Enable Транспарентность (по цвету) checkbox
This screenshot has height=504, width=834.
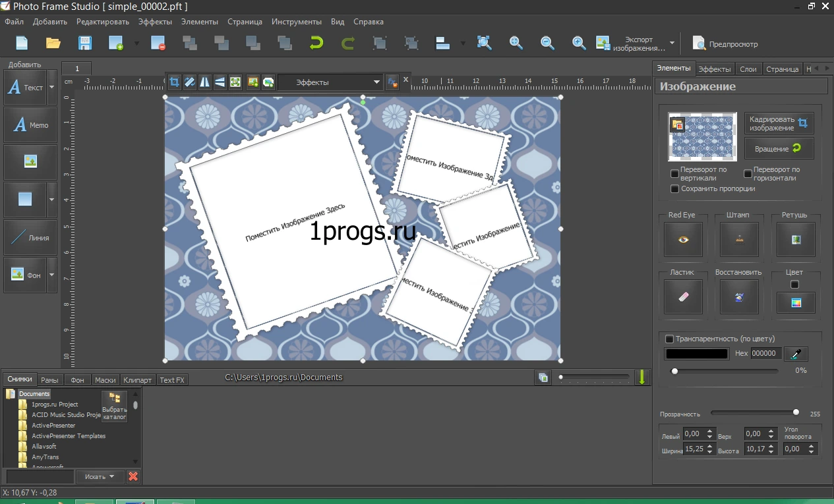tap(670, 339)
